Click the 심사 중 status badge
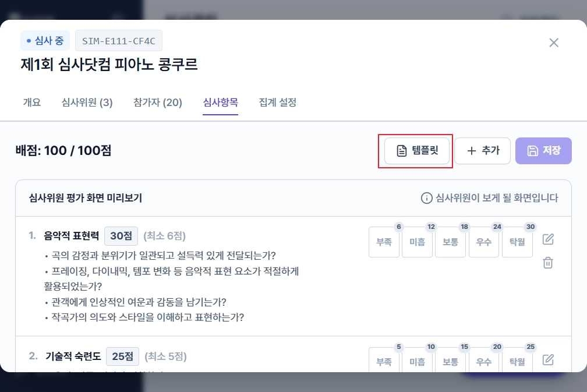 tap(45, 40)
